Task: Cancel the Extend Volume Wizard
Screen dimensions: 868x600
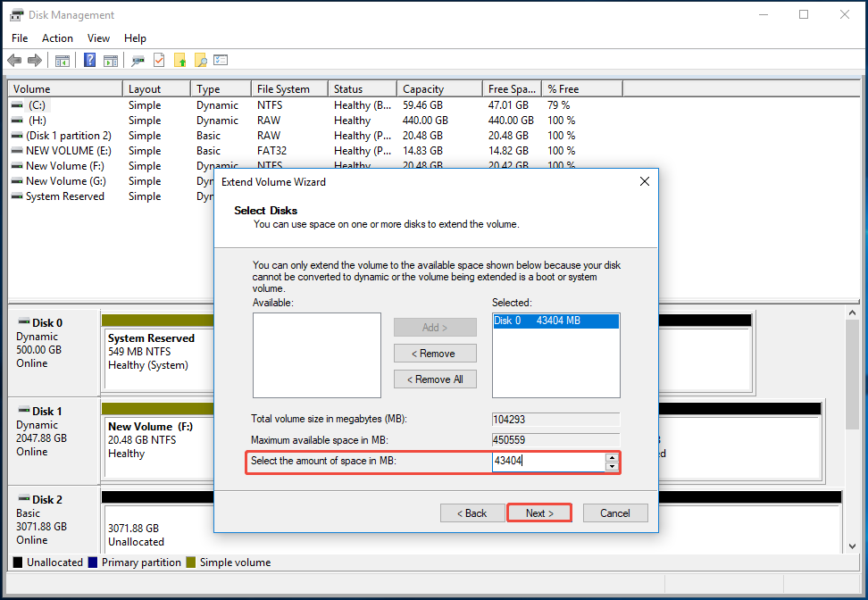Action: (x=615, y=513)
